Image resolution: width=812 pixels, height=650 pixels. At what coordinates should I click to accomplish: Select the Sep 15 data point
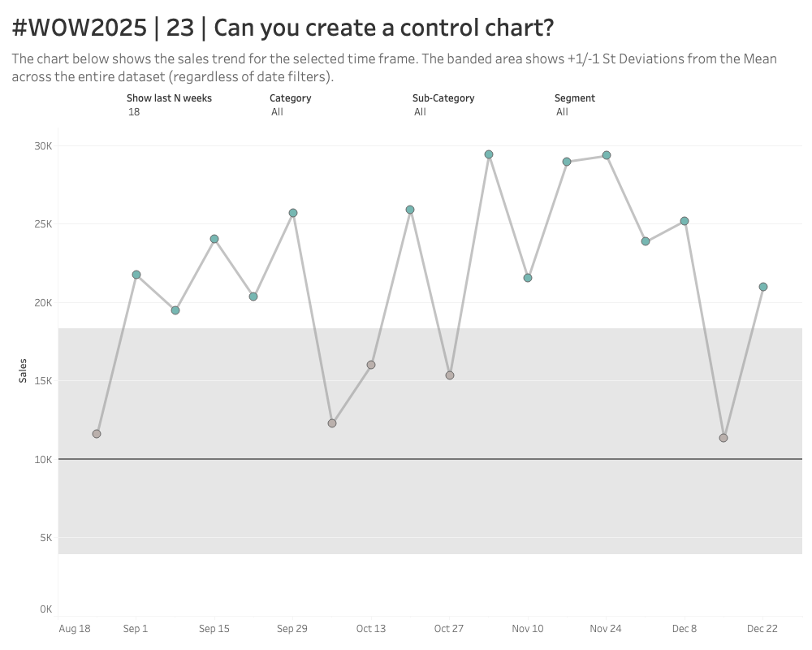point(214,239)
